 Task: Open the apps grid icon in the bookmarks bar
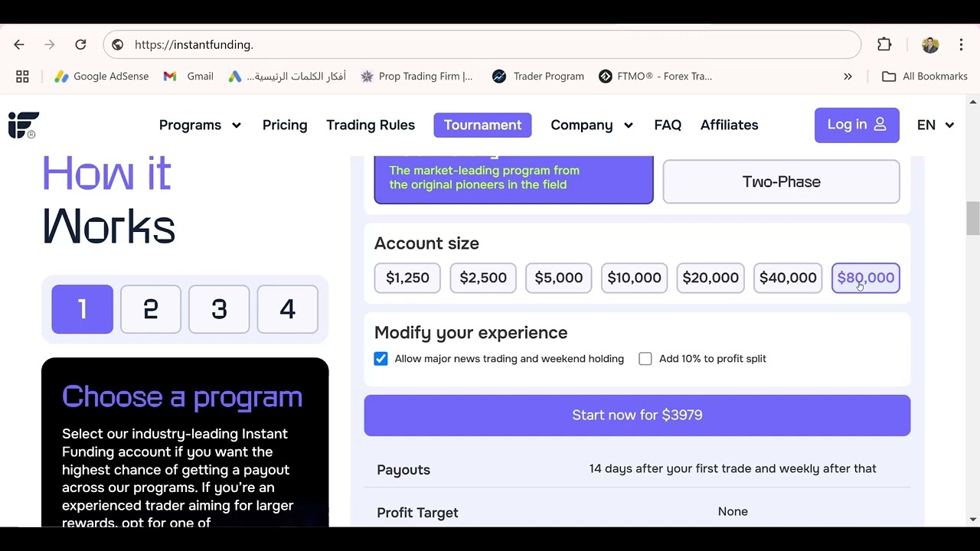[22, 77]
